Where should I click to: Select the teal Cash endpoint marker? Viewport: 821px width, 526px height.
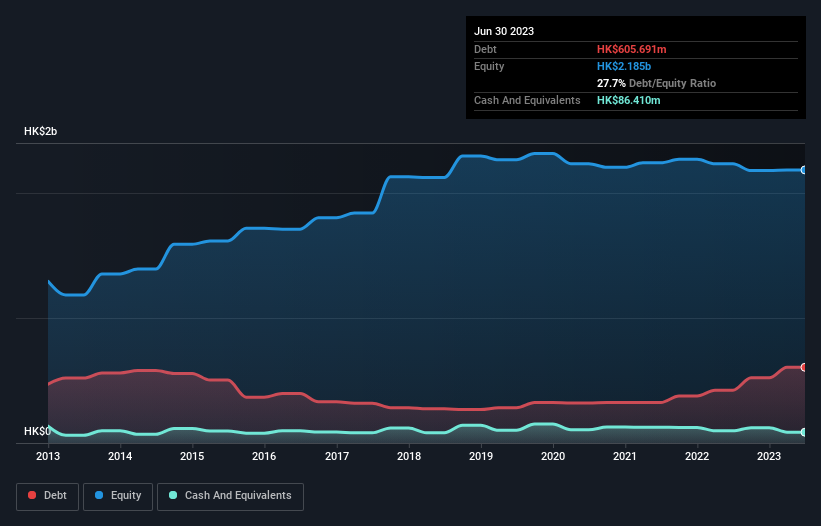(804, 432)
